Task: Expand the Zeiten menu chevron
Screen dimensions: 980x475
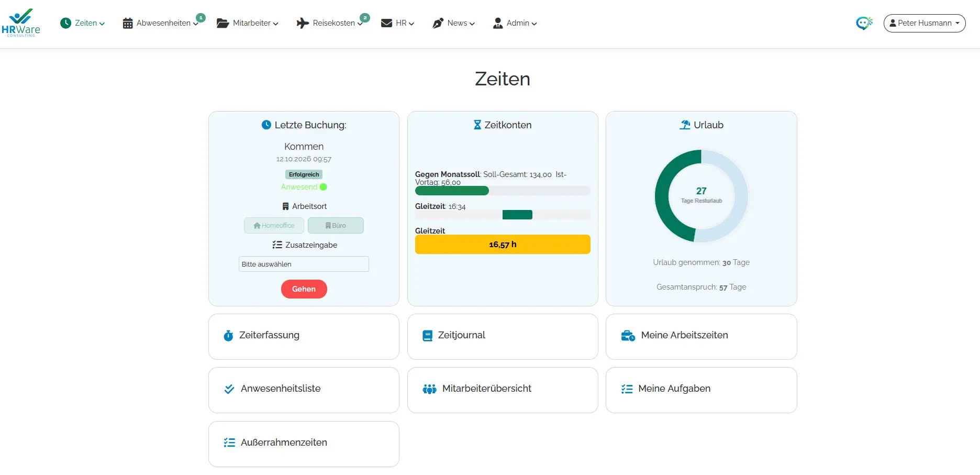Action: click(x=102, y=24)
